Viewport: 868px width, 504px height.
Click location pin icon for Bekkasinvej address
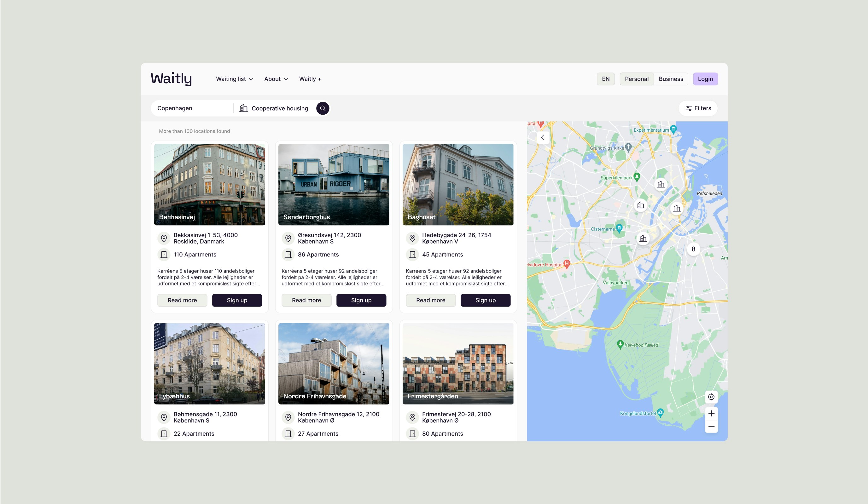click(x=164, y=238)
